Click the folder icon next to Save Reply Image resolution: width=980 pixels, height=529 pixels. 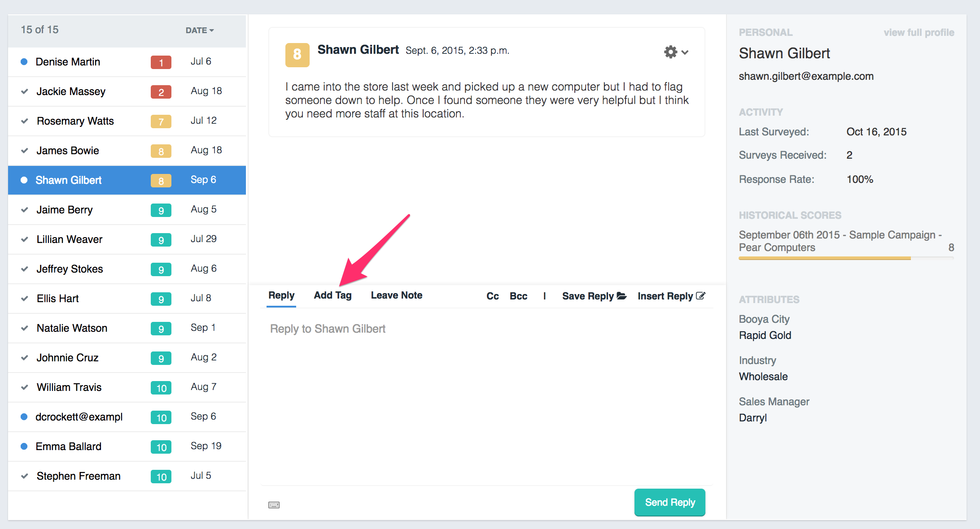[x=621, y=296]
